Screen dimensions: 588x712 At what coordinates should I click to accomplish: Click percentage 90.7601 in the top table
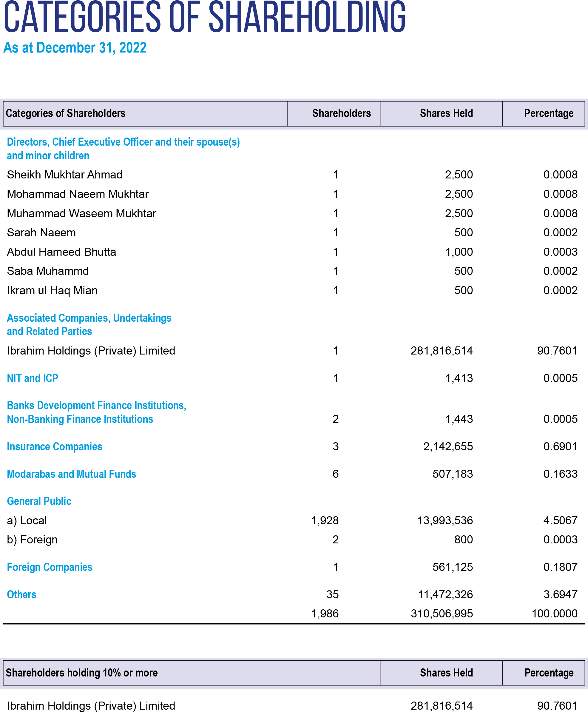pos(557,351)
